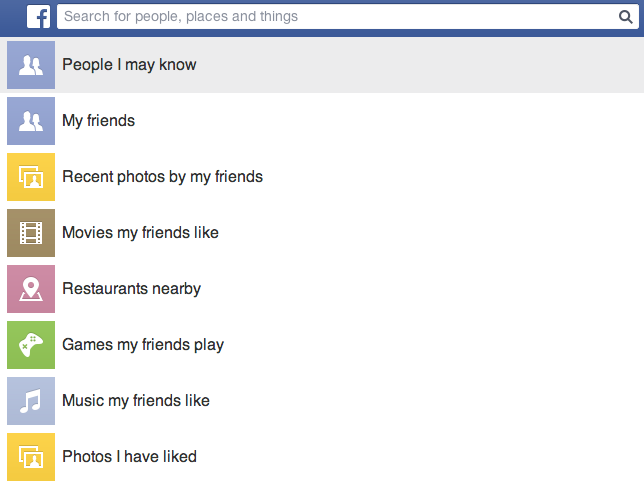Click the film strip Movies icon
Viewport: 644px width, 483px height.
point(31,233)
